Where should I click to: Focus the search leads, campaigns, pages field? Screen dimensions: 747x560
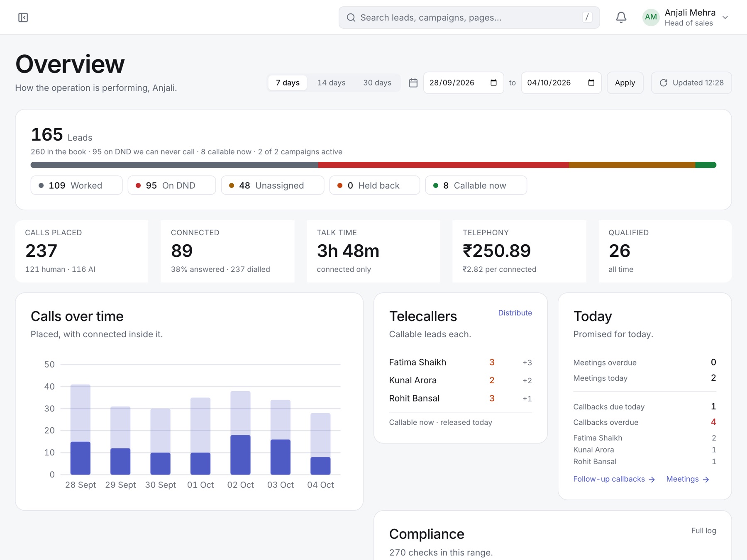[469, 17]
